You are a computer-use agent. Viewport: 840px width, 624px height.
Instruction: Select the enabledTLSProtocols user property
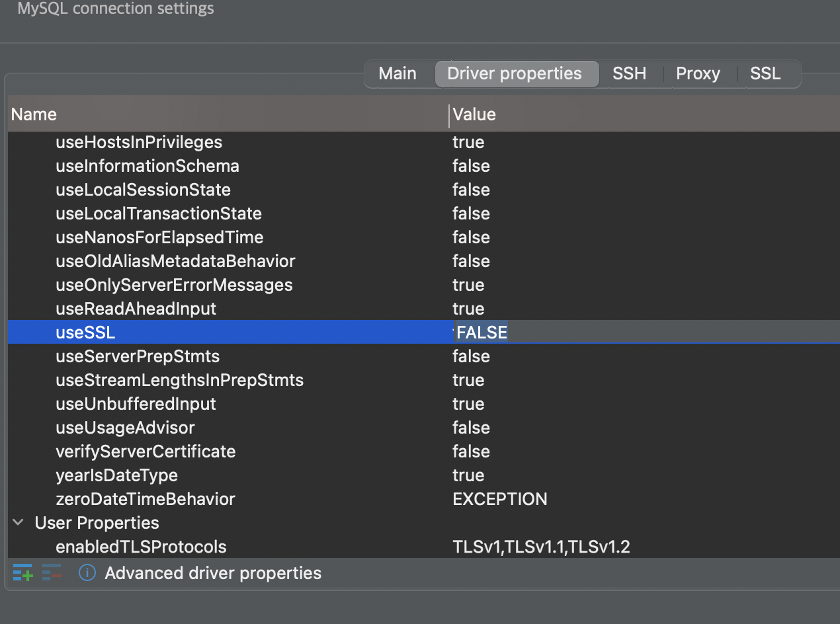pyautogui.click(x=141, y=547)
